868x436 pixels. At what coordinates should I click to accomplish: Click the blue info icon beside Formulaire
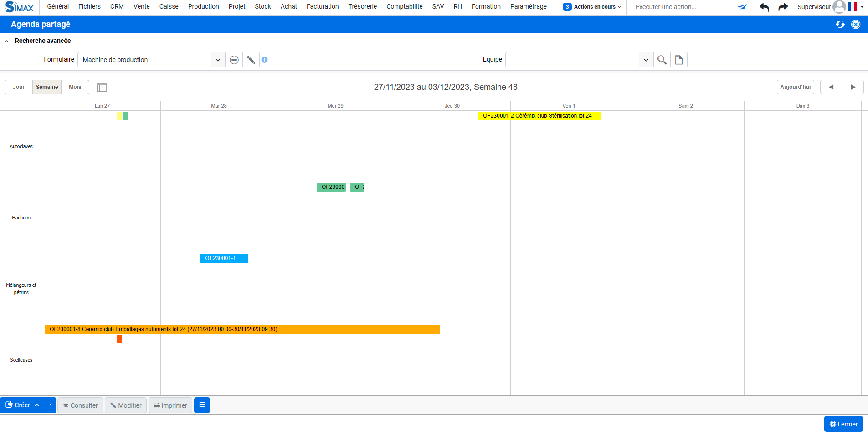[x=265, y=60]
